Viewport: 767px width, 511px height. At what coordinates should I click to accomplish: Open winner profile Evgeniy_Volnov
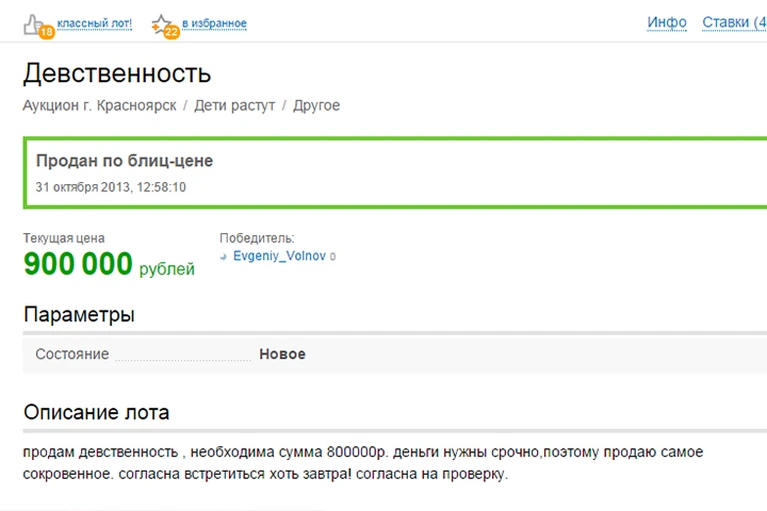pos(279,256)
